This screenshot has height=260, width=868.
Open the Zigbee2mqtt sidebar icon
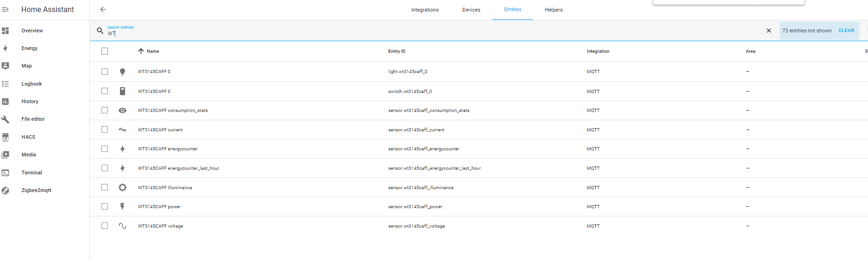[6, 190]
